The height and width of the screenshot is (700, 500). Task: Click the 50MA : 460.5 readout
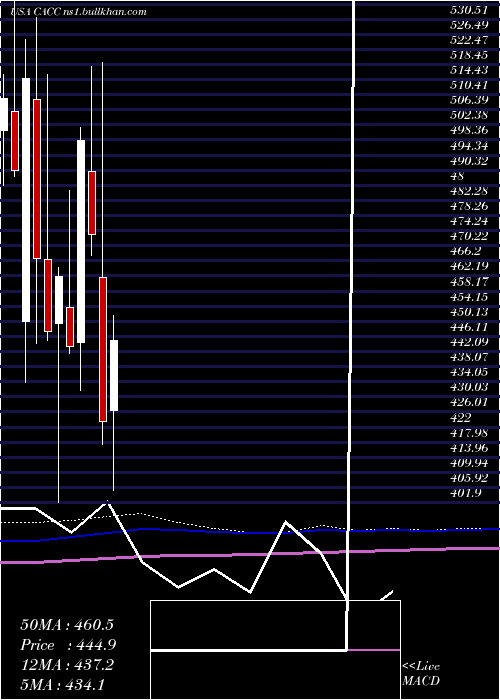[x=67, y=625]
